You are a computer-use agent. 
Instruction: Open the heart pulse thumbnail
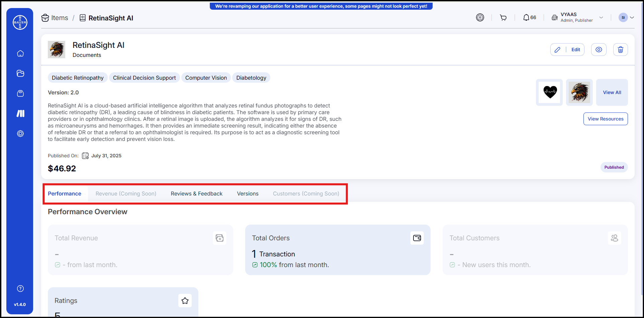coord(549,92)
